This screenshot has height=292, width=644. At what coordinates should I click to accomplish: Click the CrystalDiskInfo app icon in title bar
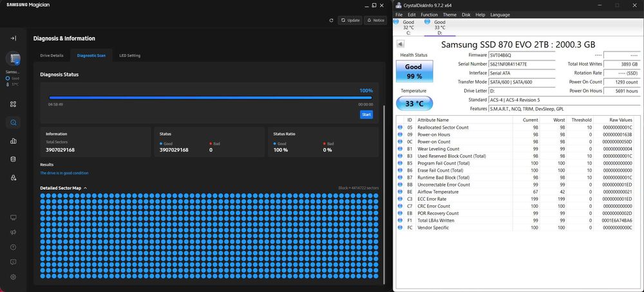pyautogui.click(x=399, y=5)
